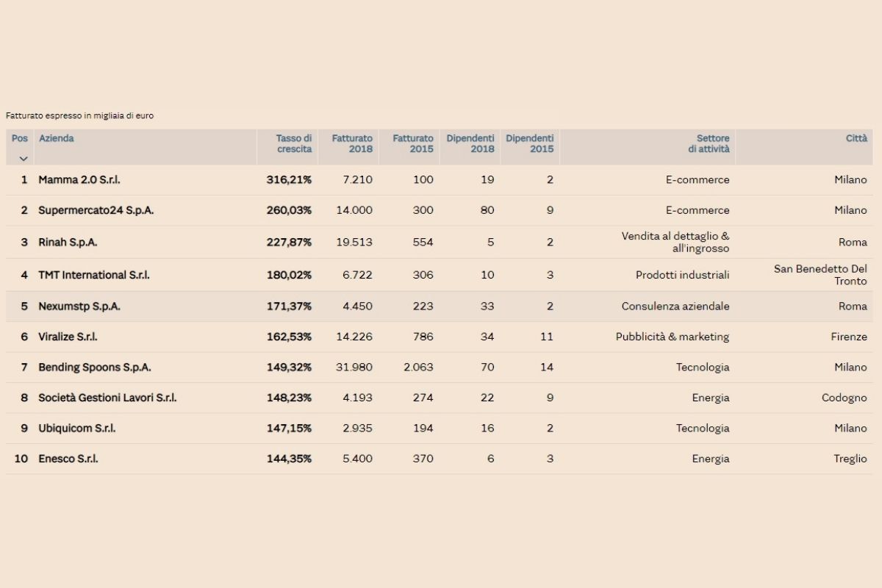Click Ubiquicom S.r.l. company name
The width and height of the screenshot is (882, 588).
[77, 428]
